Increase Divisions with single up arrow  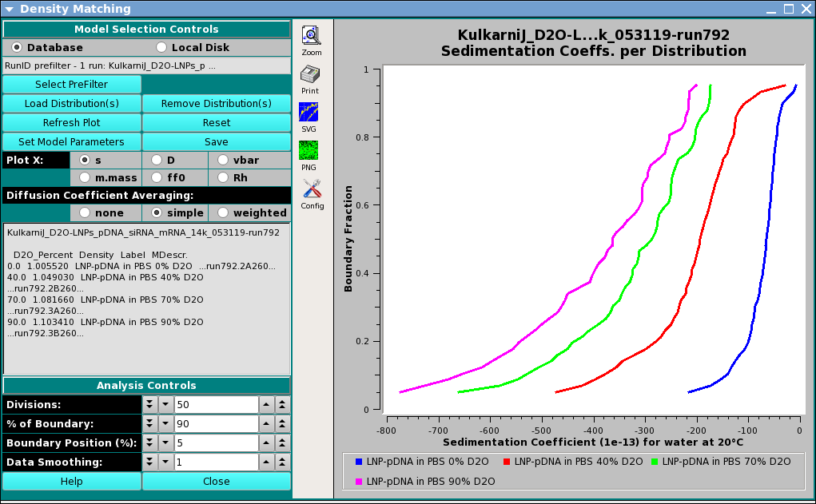pyautogui.click(x=267, y=405)
